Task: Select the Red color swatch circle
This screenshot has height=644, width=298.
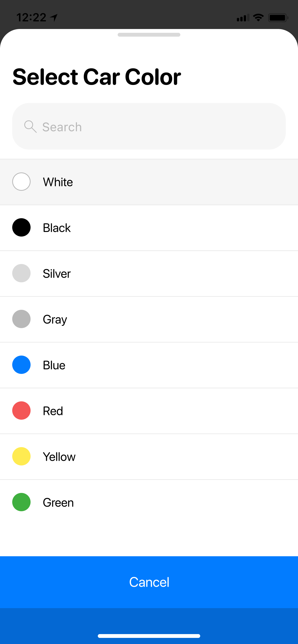Action: pos(21,411)
